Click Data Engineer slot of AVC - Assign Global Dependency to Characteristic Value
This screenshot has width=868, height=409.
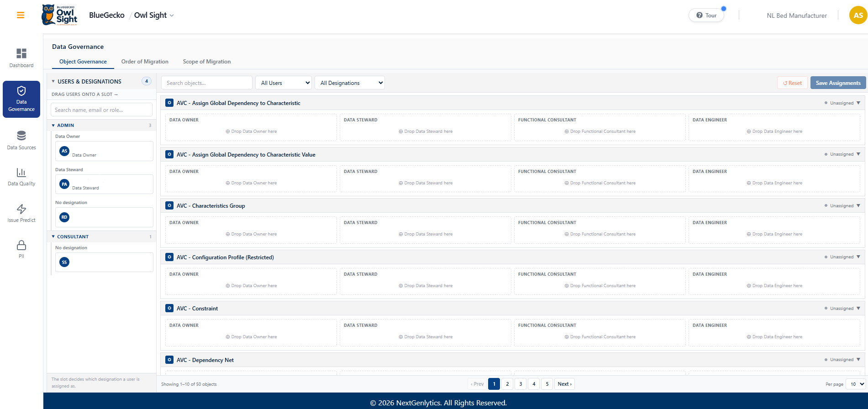tap(774, 178)
